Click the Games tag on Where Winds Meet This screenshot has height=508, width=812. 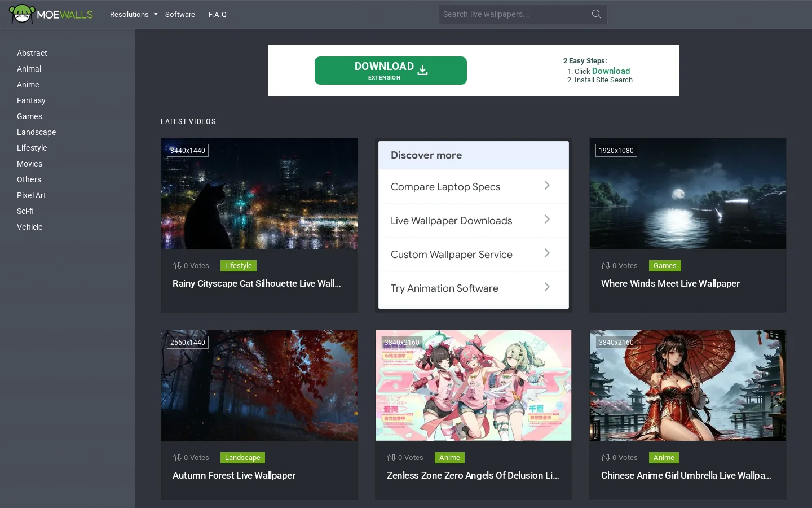tap(665, 266)
